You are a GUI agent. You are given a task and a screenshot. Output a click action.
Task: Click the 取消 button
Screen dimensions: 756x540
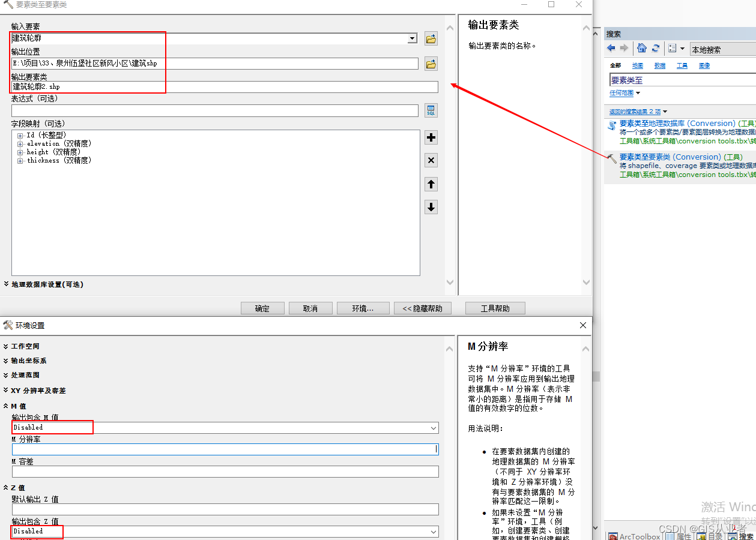coord(310,308)
